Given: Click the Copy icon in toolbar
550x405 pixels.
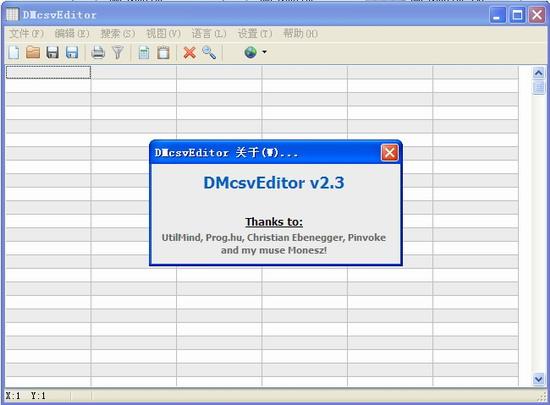Looking at the screenshot, I should pyautogui.click(x=144, y=53).
